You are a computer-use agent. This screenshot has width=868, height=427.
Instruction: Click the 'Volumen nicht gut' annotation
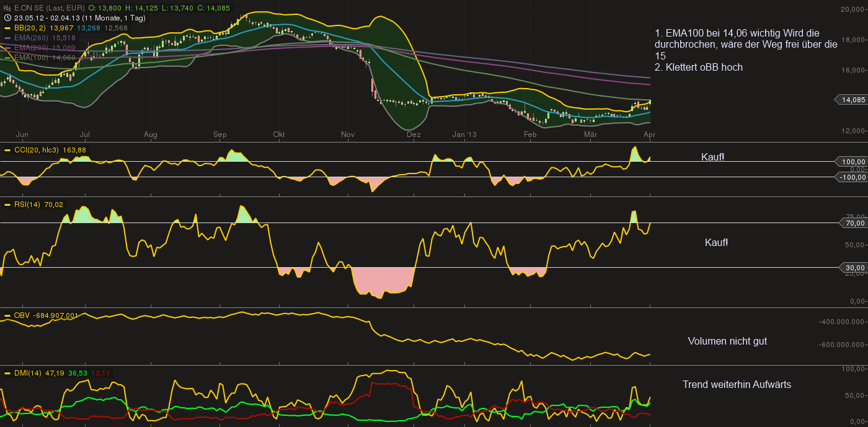(727, 341)
